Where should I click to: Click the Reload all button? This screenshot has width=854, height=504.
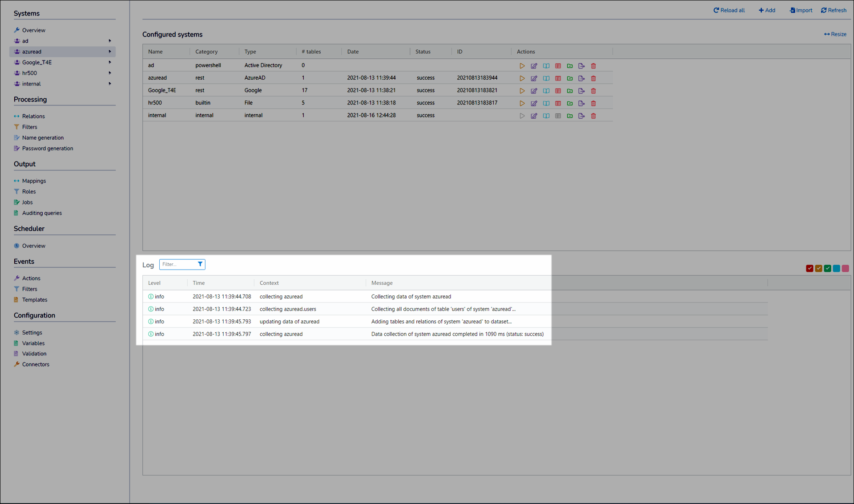729,10
